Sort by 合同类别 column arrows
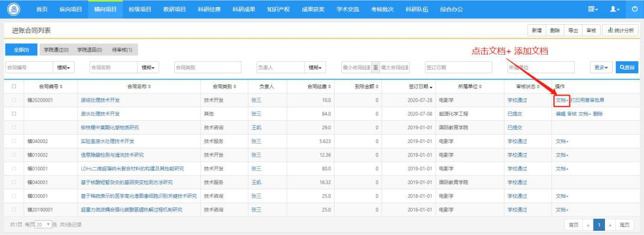Screen dimensions: 644x235 (235, 87)
